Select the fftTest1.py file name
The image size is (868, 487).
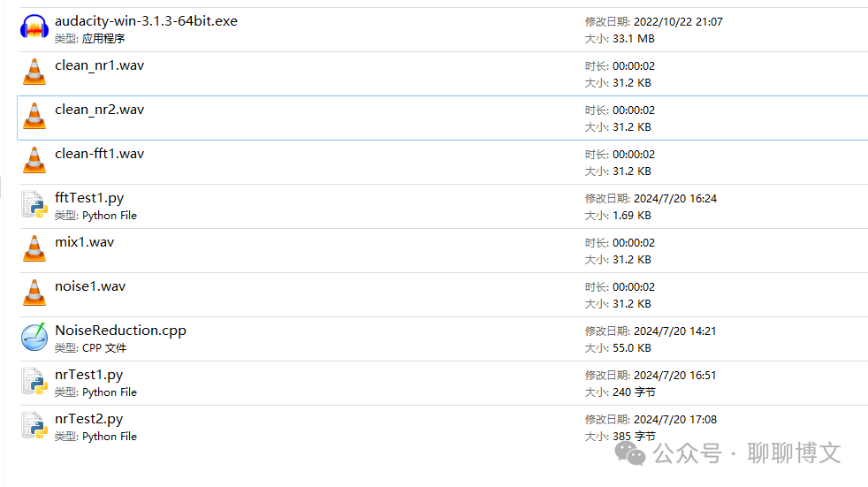89,198
